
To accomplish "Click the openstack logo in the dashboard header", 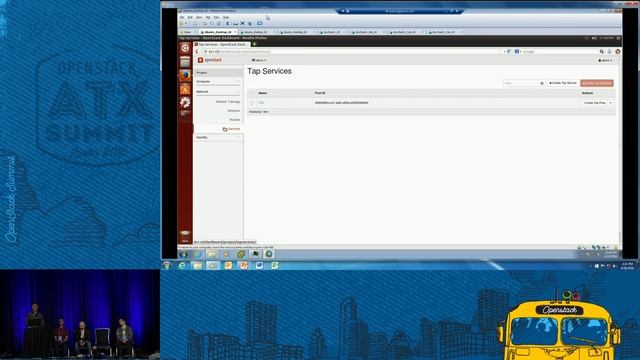I will (x=210, y=60).
